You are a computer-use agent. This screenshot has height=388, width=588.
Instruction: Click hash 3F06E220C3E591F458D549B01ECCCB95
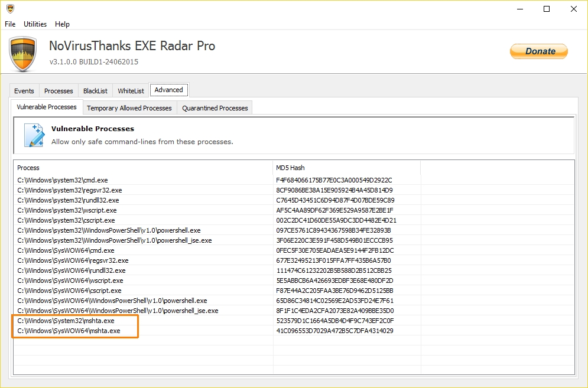(334, 240)
